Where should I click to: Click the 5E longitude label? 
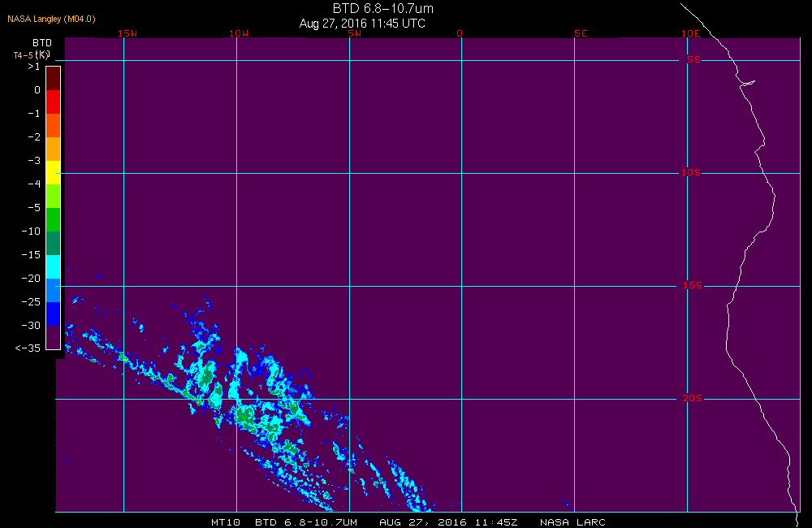[581, 33]
